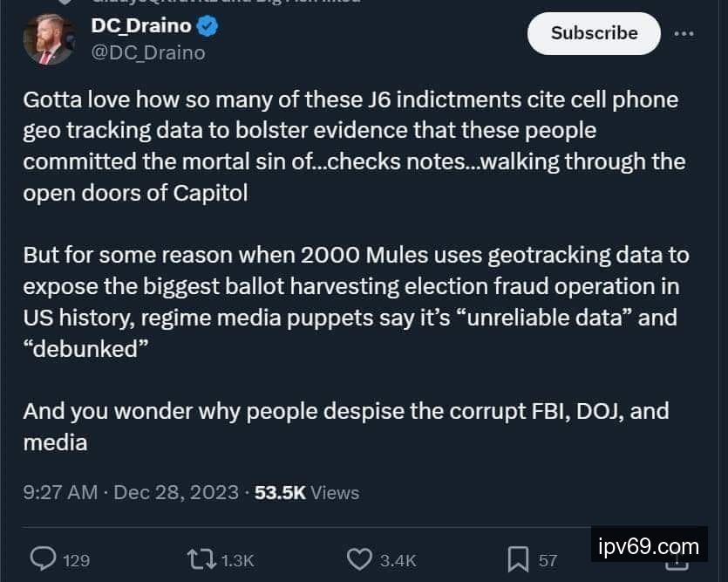Click the 9:27 AM Dec 28, 2023 timestamp
This screenshot has width=728, height=582.
[131, 493]
